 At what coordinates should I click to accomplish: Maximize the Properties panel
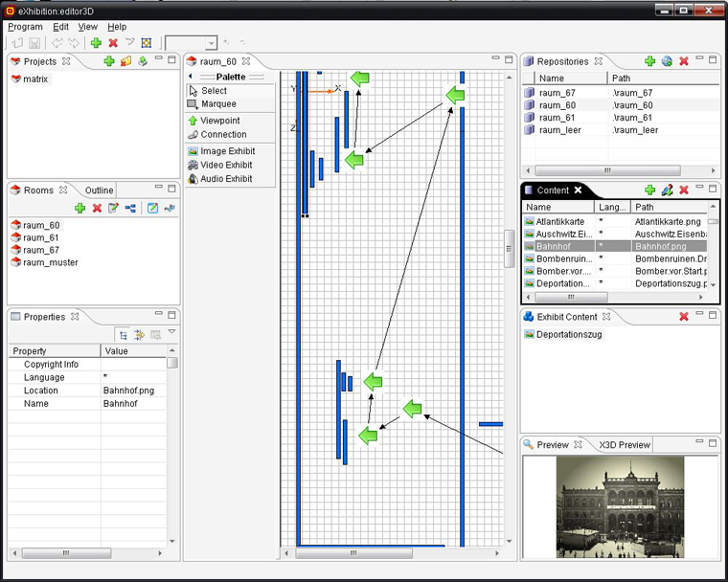click(x=171, y=315)
